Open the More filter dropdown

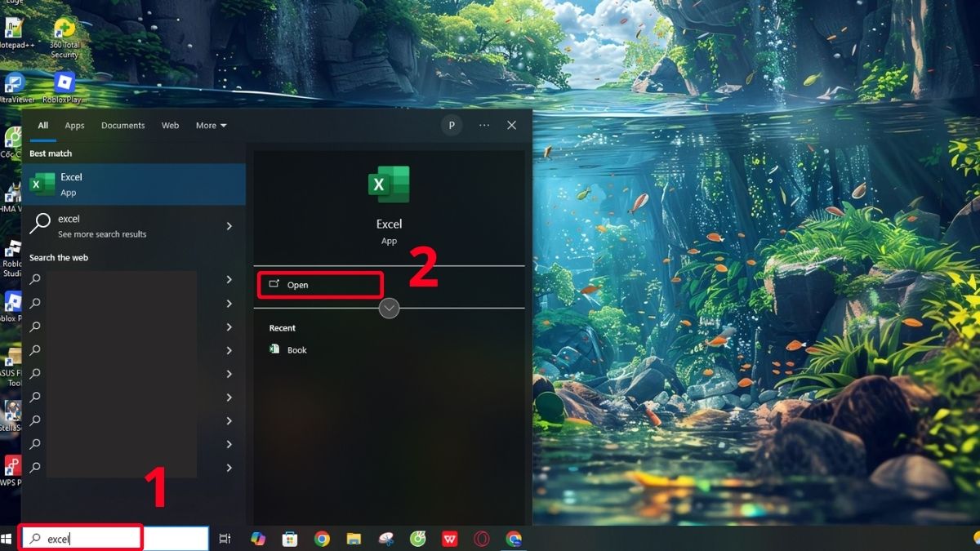click(x=211, y=126)
